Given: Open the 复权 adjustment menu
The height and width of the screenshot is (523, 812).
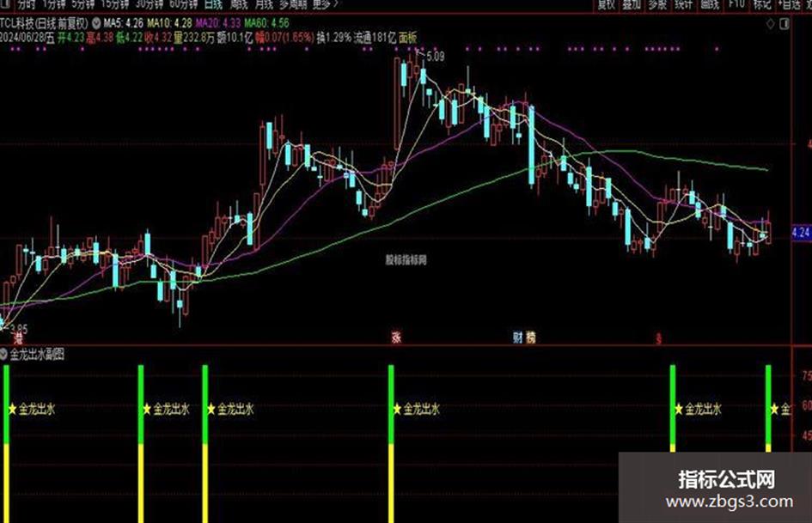Looking at the screenshot, I should [606, 4].
